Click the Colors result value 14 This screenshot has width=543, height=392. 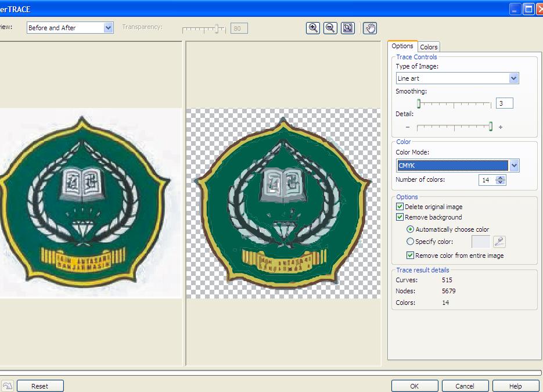[445, 303]
